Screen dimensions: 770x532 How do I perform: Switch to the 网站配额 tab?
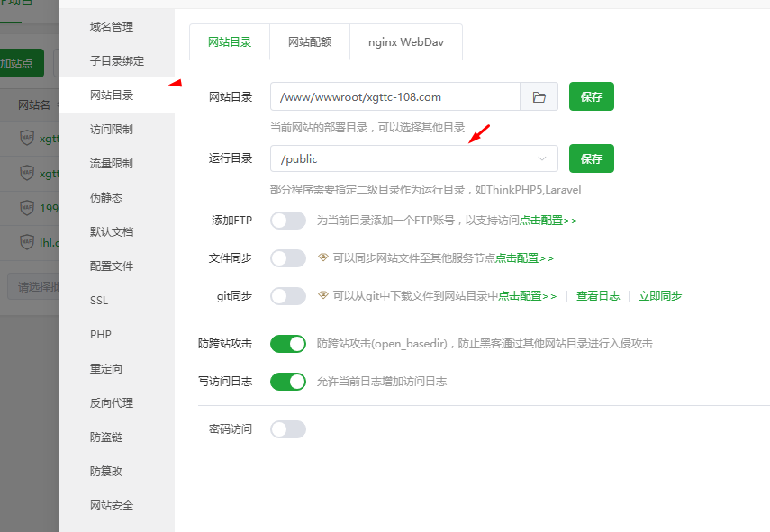click(310, 41)
